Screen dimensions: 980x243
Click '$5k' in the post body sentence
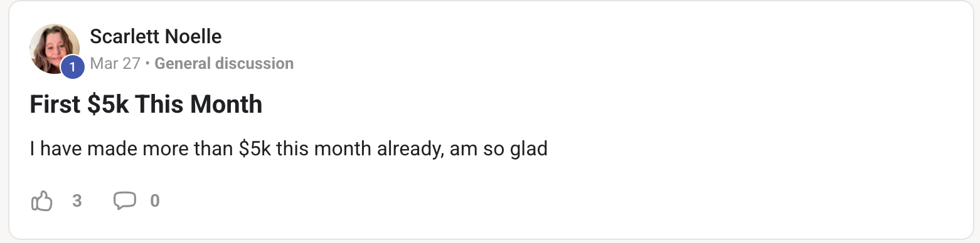point(255,149)
